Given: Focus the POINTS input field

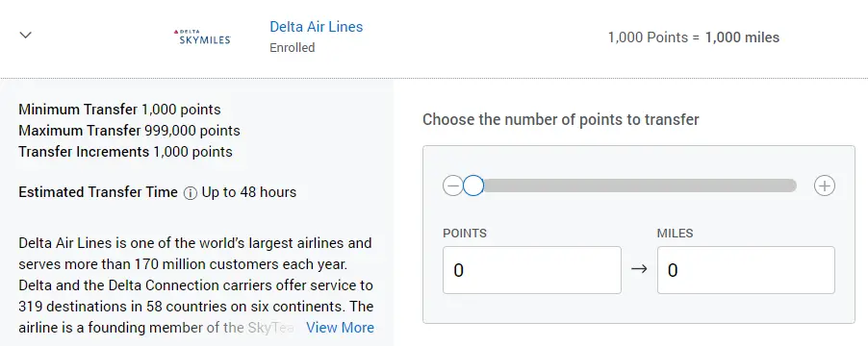Looking at the screenshot, I should [x=532, y=270].
